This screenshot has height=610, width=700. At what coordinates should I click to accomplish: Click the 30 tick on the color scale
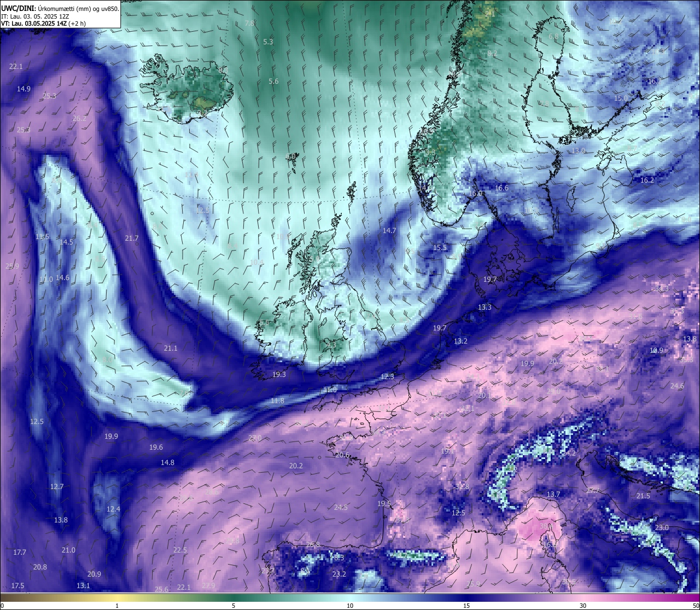(583, 606)
